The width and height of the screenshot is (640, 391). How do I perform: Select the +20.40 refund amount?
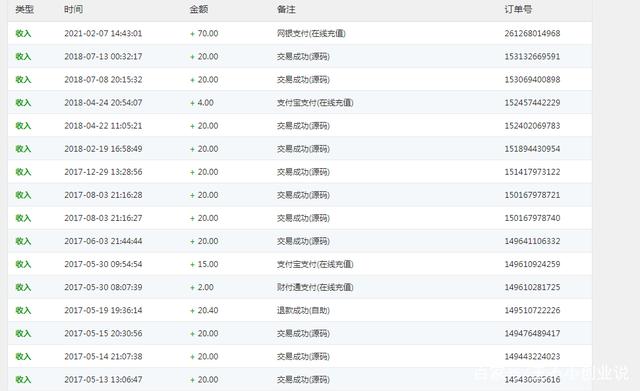pos(204,311)
